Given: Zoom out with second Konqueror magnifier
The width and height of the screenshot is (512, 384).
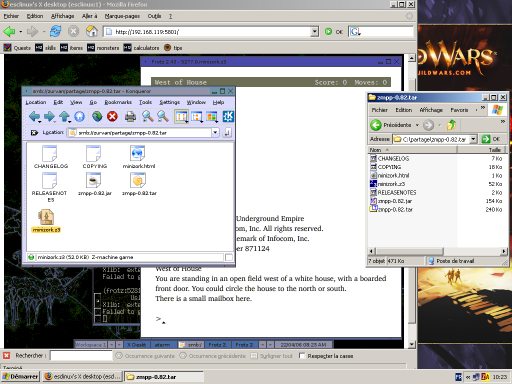Looking at the screenshot, I should point(163,116).
